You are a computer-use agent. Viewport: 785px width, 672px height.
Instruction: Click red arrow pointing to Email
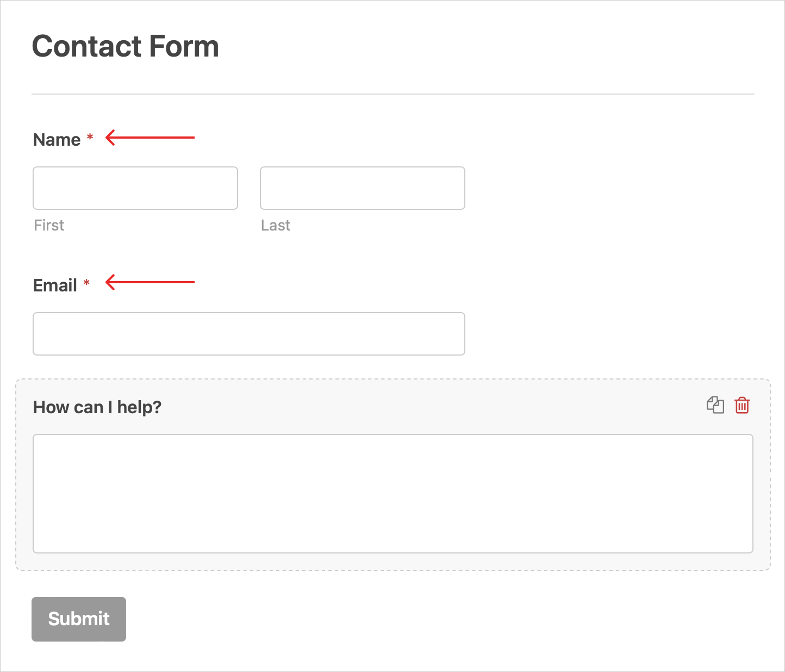150,282
